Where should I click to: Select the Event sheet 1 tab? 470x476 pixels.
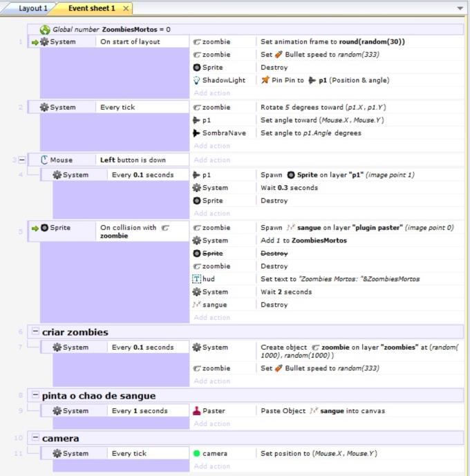point(91,8)
